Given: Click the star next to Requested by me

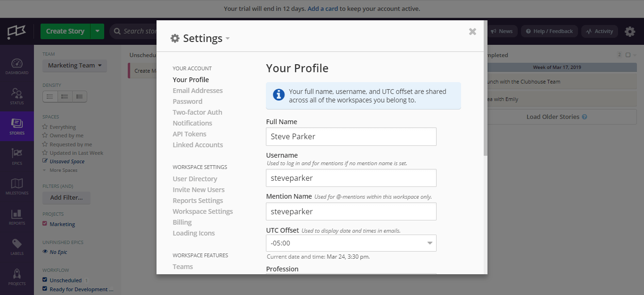Looking at the screenshot, I should 45,144.
